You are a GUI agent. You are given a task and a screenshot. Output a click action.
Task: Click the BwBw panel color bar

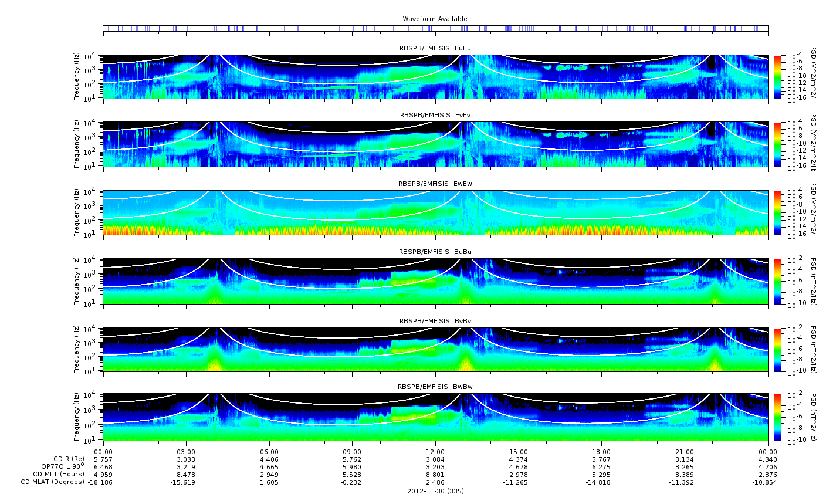pyautogui.click(x=777, y=418)
